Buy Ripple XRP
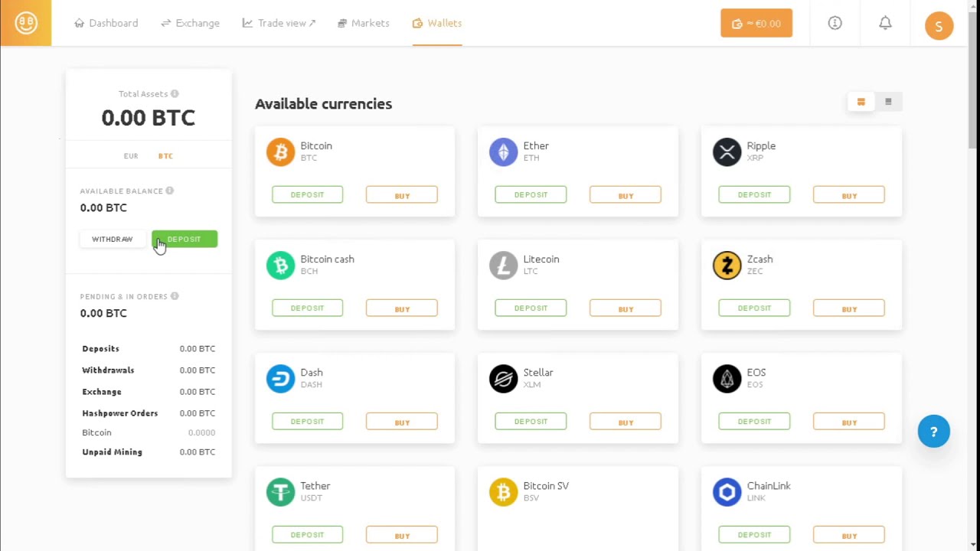This screenshot has width=980, height=551. (849, 195)
